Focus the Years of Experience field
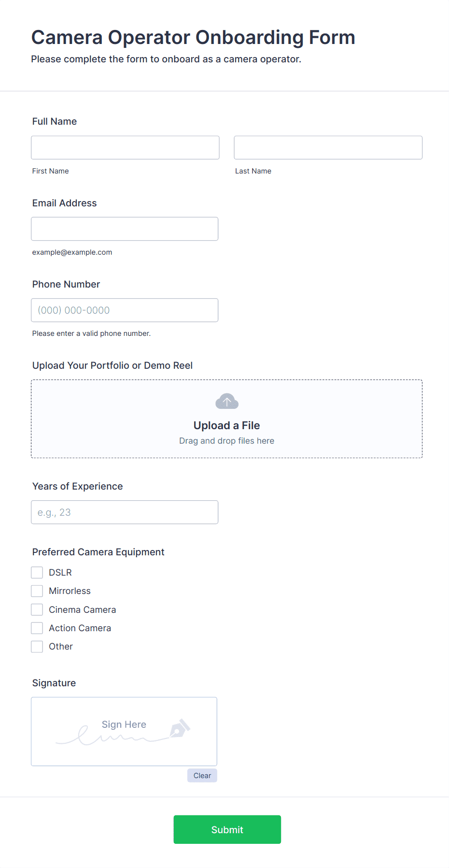This screenshot has width=449, height=868. point(125,512)
